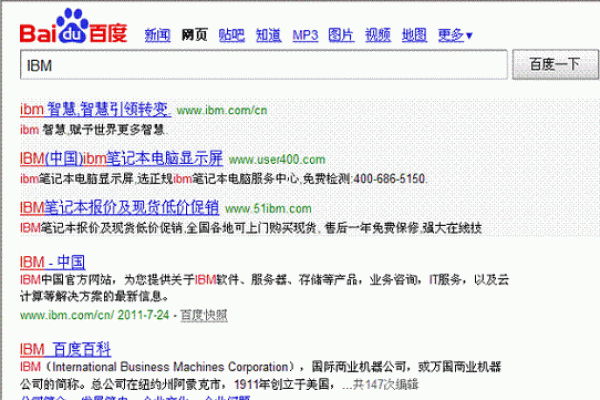Open the 视频 video tab
This screenshot has height=400, width=600.
(378, 35)
